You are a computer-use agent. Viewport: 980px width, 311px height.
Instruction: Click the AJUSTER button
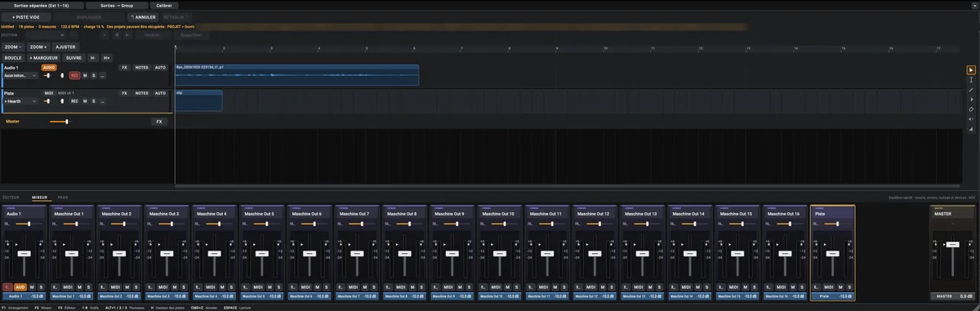point(65,47)
